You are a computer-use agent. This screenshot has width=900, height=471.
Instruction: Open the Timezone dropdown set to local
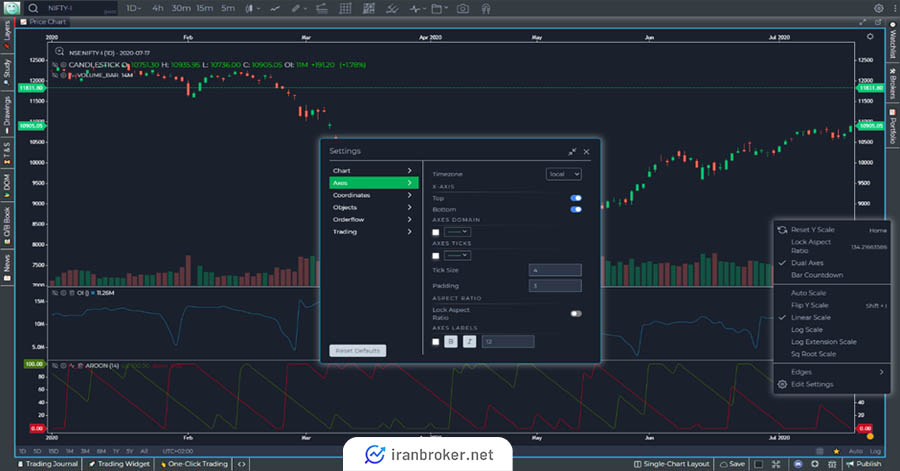[x=563, y=174]
